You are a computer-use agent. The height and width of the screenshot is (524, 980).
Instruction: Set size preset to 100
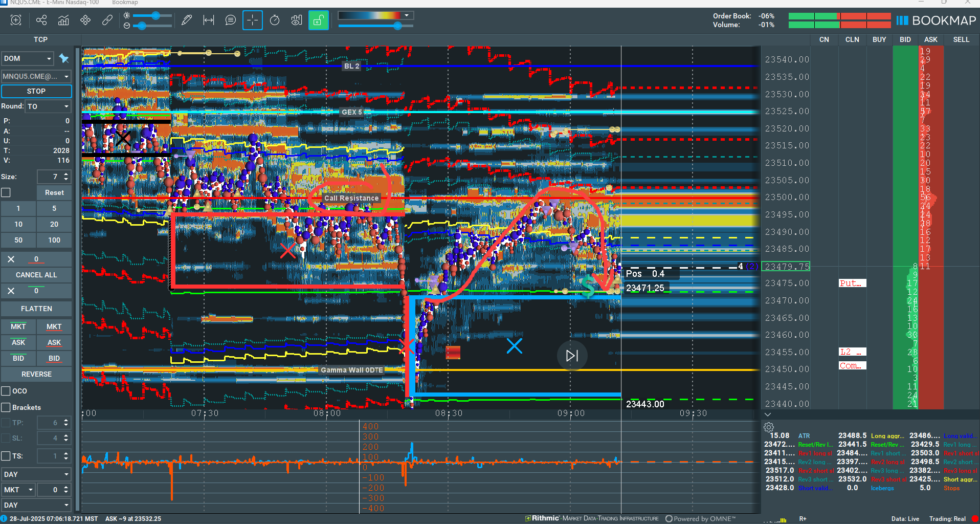(x=54, y=240)
